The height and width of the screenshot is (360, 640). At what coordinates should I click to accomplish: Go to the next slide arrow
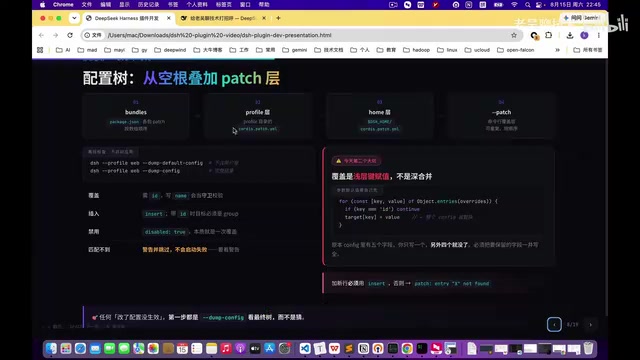tap(591, 324)
